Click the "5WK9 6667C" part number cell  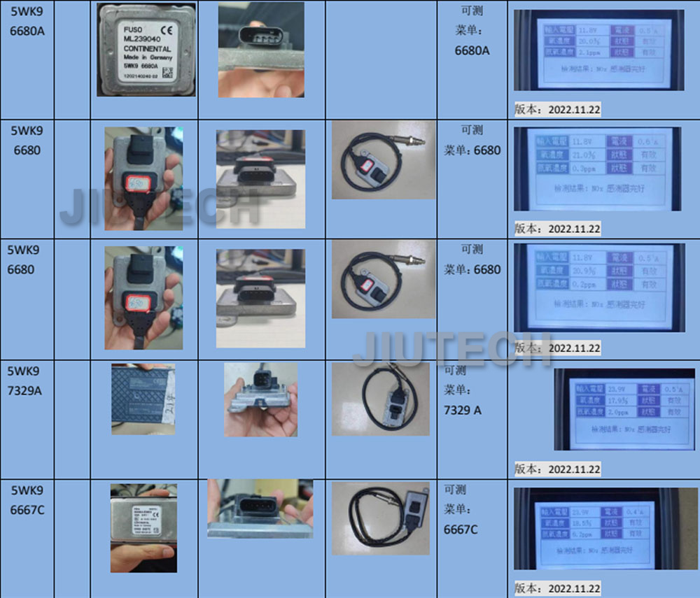click(x=26, y=499)
